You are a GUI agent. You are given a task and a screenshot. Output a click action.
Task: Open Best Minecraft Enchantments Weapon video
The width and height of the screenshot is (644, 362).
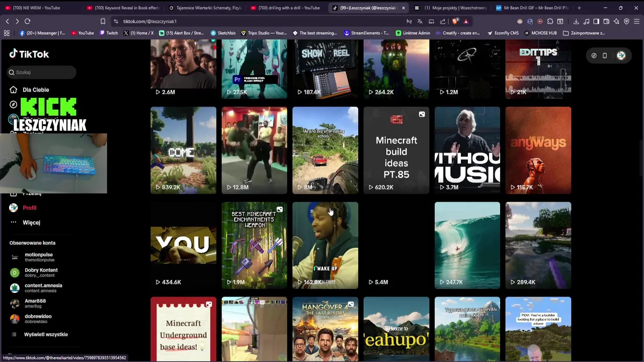coord(254,245)
